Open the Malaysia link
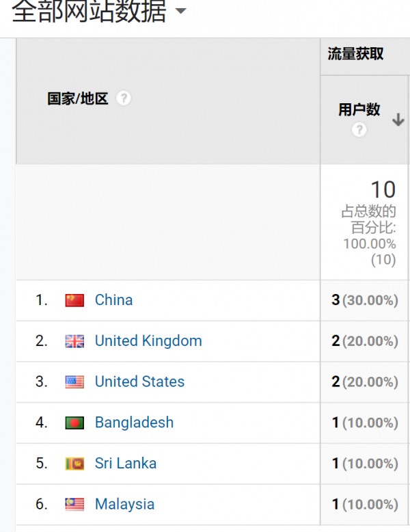410x532 pixels. tap(124, 505)
